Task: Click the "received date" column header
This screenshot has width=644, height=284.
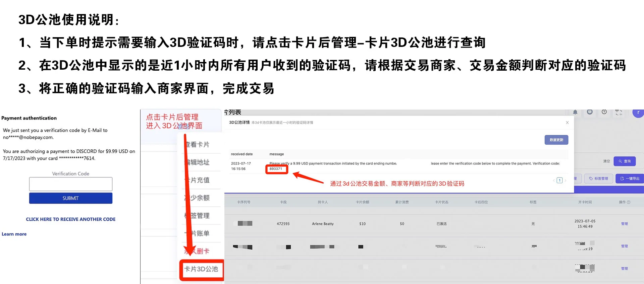Action: pyautogui.click(x=242, y=154)
